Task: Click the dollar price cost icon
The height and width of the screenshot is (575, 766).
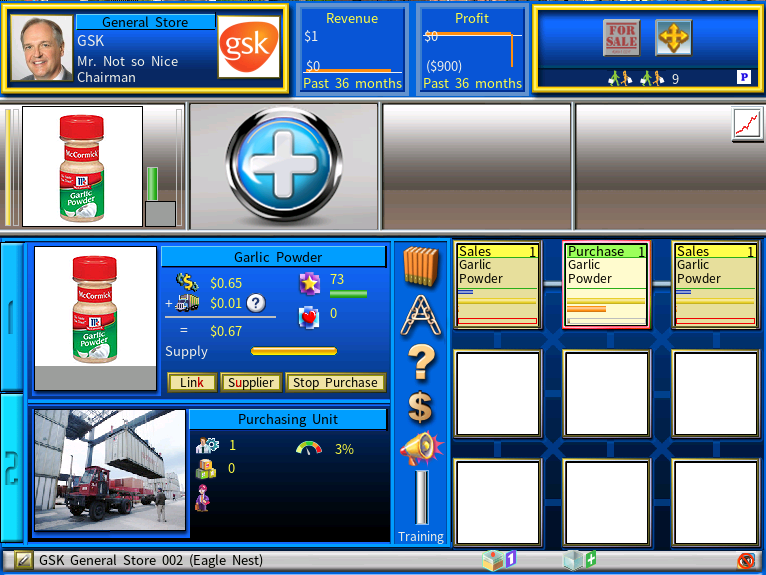Action: 187,282
